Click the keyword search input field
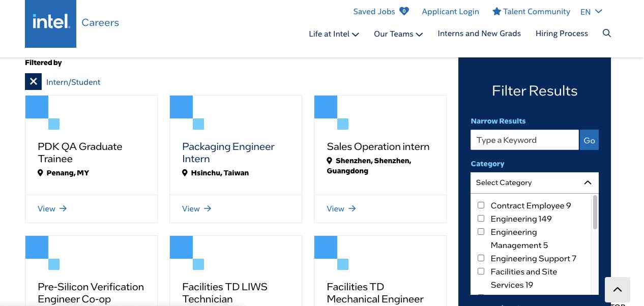Viewport: 644px width, 306px height. click(x=524, y=140)
